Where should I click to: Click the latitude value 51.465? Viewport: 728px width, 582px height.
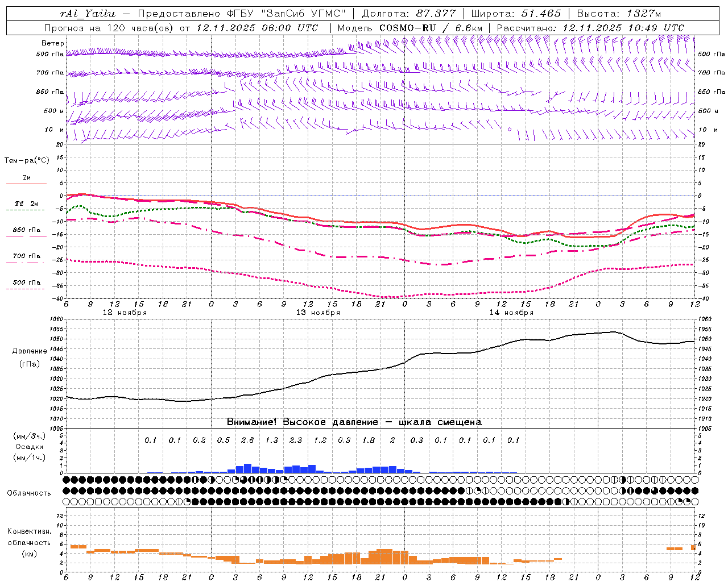[541, 14]
